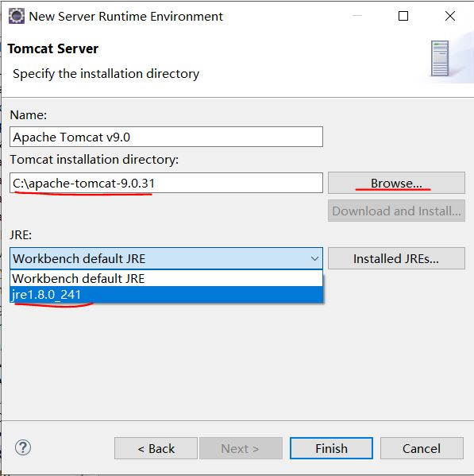
Task: Click the 'Tomcat Server' heading text
Action: [x=53, y=49]
